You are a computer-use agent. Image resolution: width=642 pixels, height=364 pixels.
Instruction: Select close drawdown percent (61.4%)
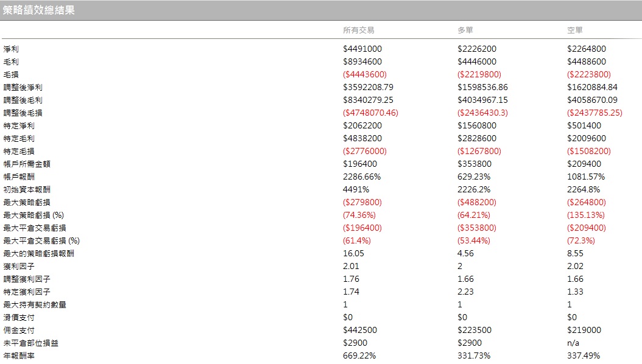[357, 241]
